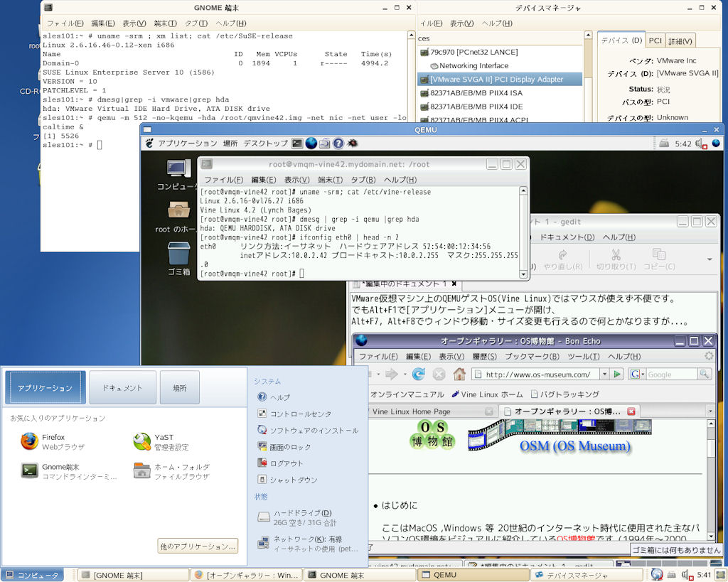Click globe search icon in host system tray
Viewport: 728px width, 582px height.
(656, 575)
